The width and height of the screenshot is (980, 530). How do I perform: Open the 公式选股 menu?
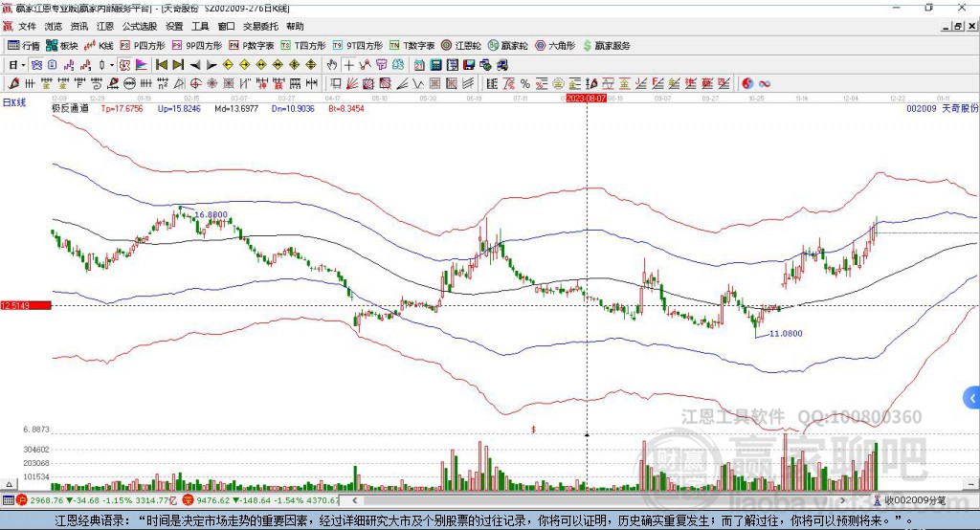(140, 26)
